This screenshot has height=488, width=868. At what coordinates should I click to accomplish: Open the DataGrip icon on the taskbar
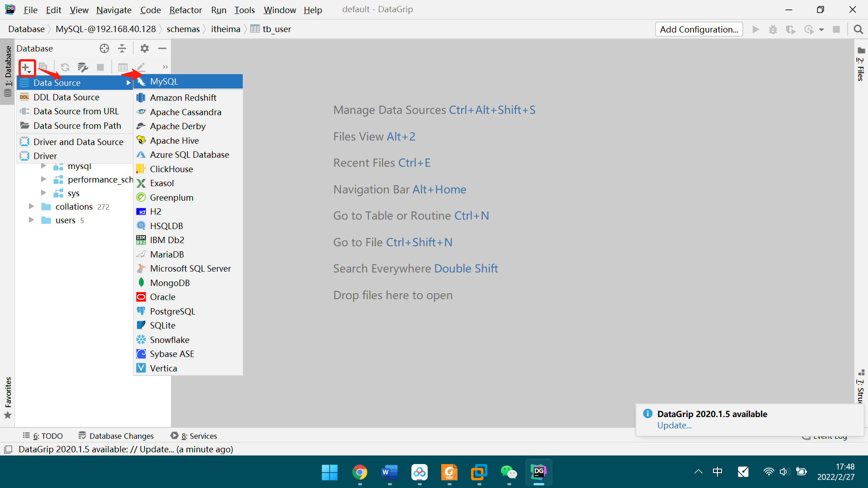point(539,472)
